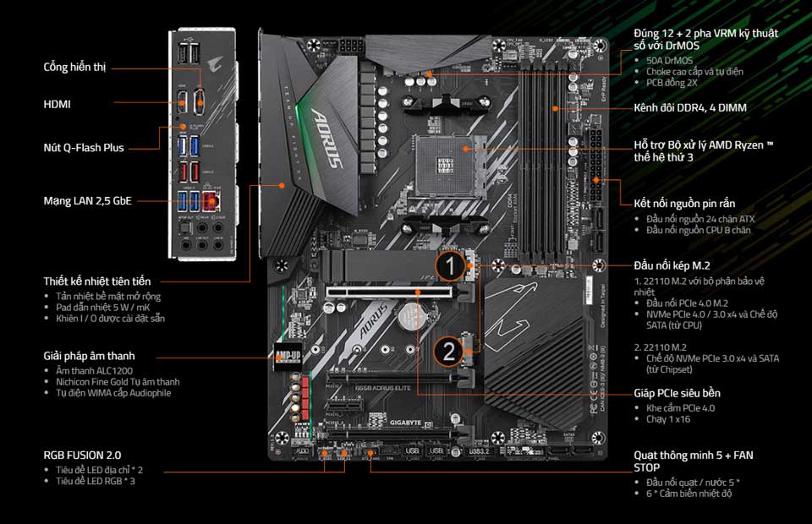Click the 'Thiết kế nhiệt tiên tiến' heading
The height and width of the screenshot is (524, 812).
click(97, 281)
